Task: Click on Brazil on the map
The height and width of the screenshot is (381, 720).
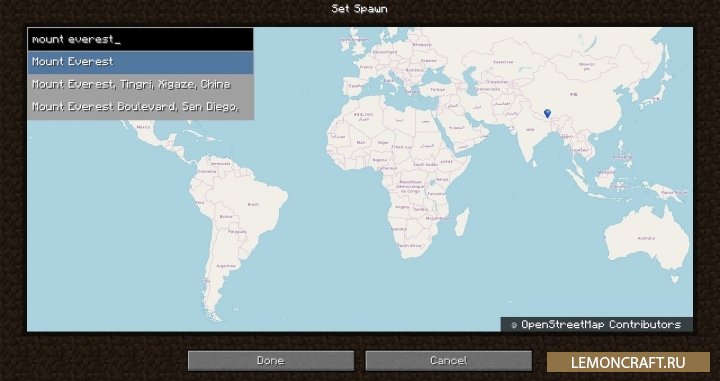Action: tap(253, 204)
